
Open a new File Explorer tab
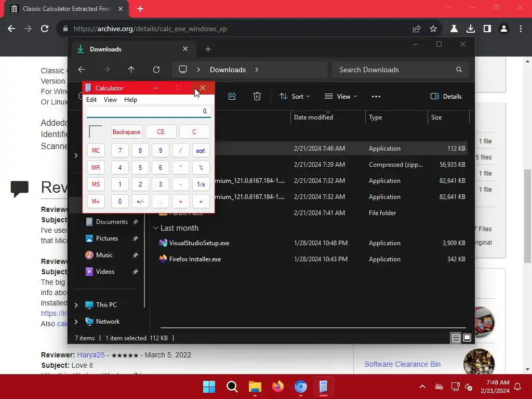click(x=208, y=49)
